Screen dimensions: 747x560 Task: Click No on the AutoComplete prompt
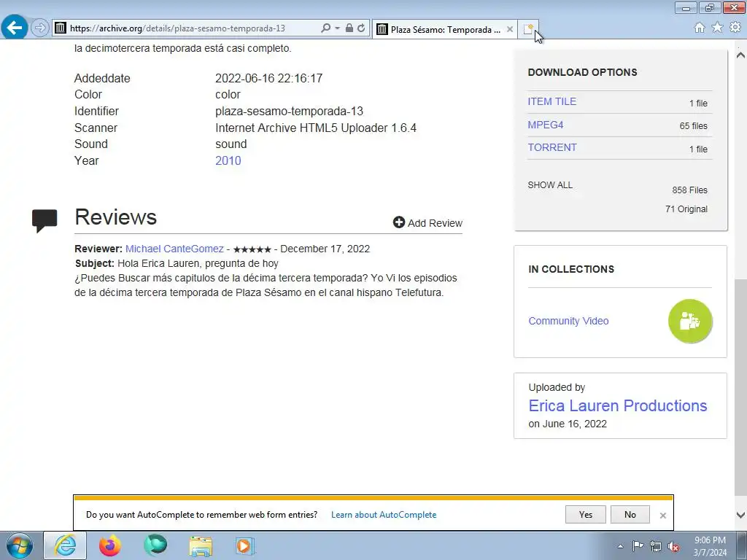coord(630,514)
